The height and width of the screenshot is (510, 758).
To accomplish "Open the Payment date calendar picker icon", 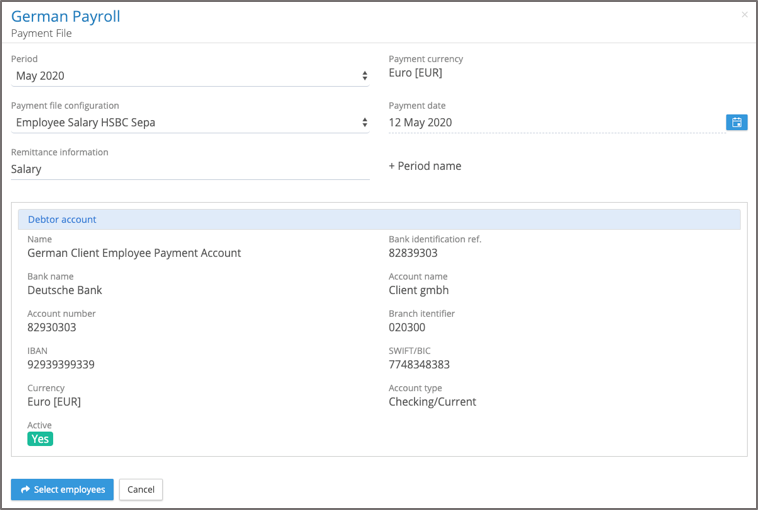I will (x=736, y=123).
